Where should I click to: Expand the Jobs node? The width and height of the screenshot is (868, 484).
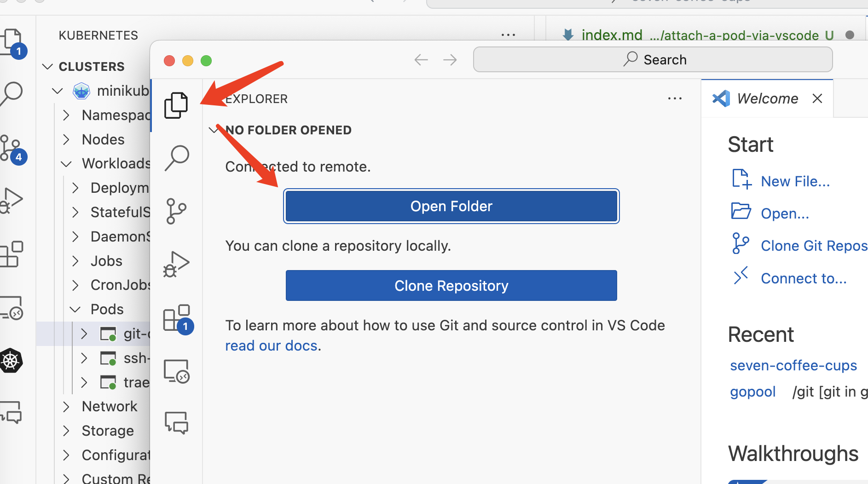(75, 261)
